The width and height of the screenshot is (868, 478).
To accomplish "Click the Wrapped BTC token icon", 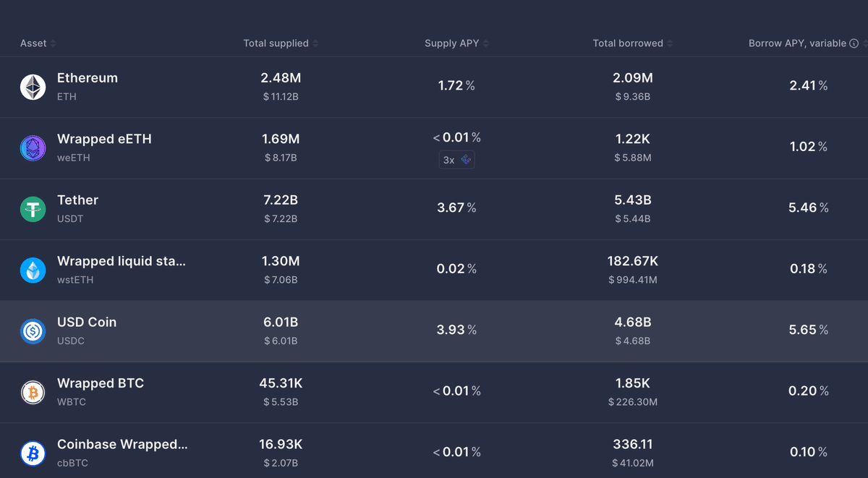I will pos(33,392).
